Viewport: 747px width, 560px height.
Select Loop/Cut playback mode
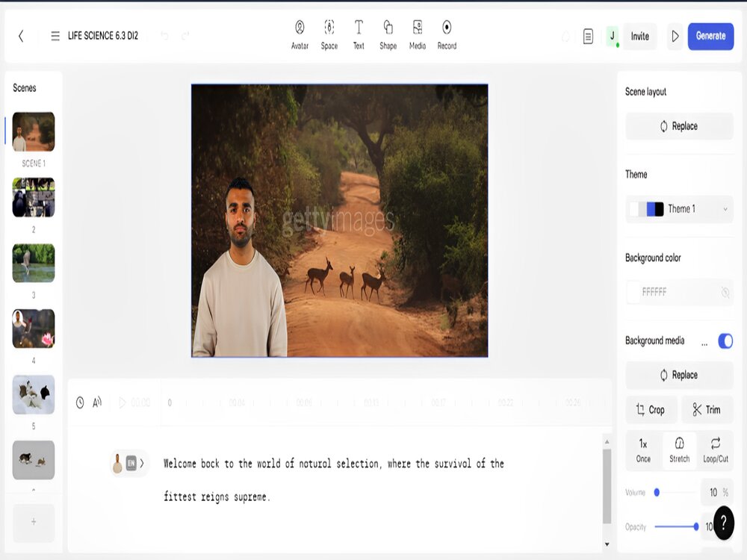716,450
